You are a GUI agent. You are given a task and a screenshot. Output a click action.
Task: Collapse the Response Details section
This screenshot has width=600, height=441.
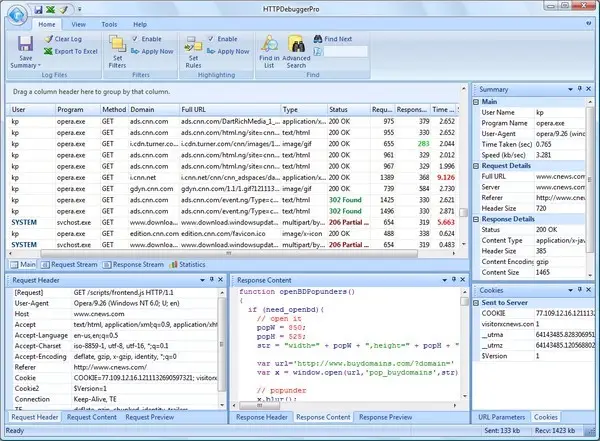[x=474, y=217]
